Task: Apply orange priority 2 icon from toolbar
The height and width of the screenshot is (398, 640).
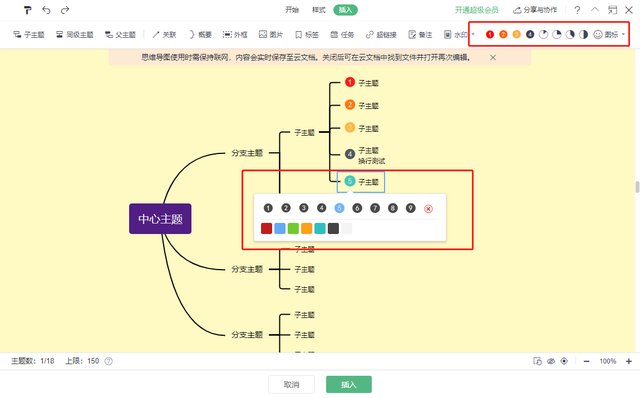Action: click(x=503, y=35)
